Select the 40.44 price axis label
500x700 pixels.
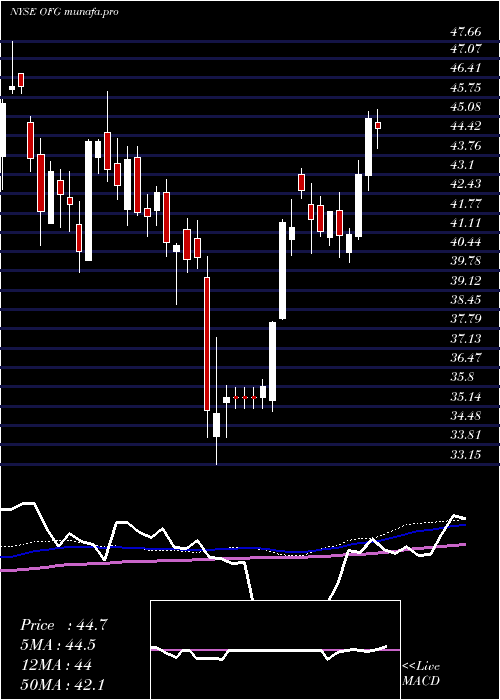[466, 242]
